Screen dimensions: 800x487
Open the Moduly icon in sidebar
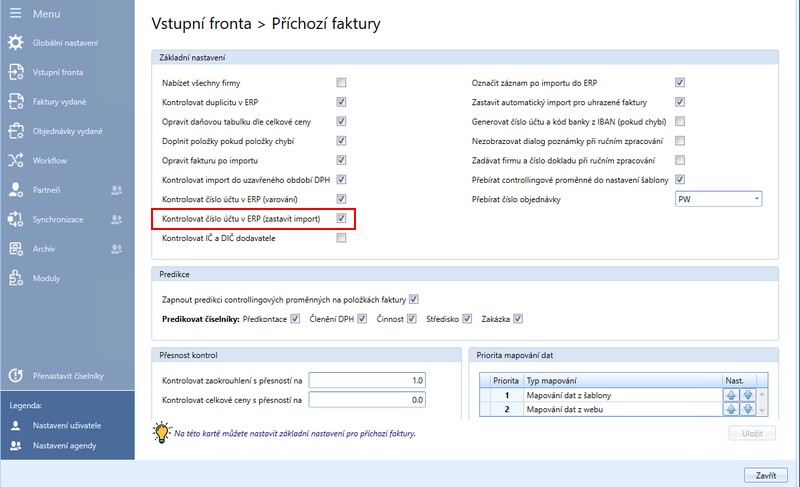click(x=15, y=277)
